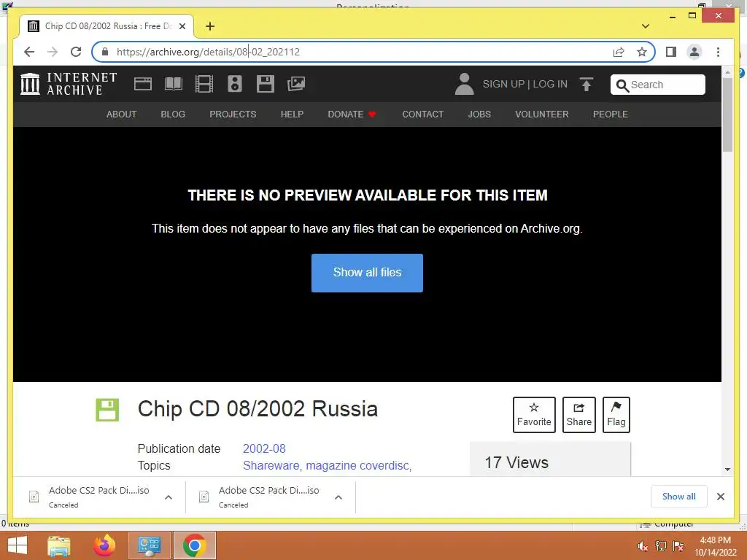Screen dimensions: 747x560
Task: Open the tab search chevron
Action: 645,26
